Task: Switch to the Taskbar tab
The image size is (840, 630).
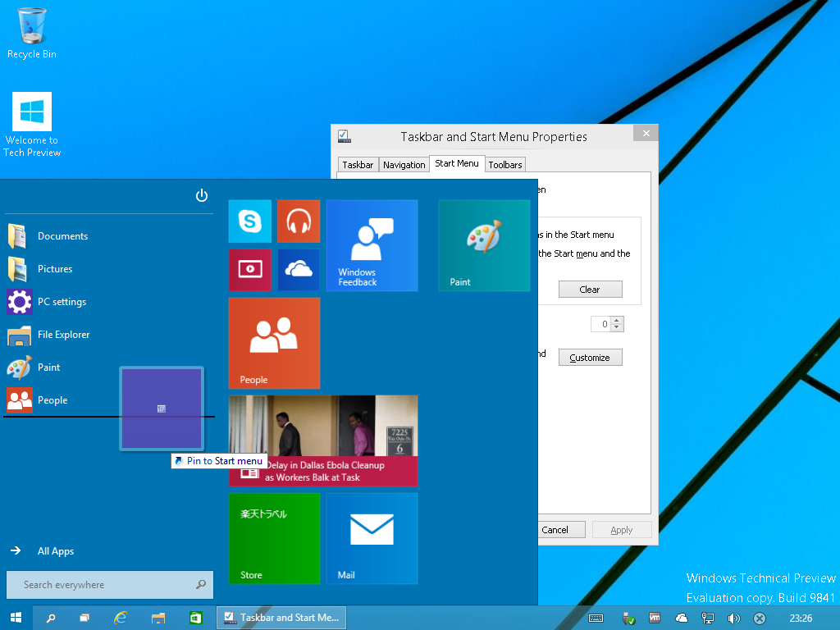Action: [358, 164]
